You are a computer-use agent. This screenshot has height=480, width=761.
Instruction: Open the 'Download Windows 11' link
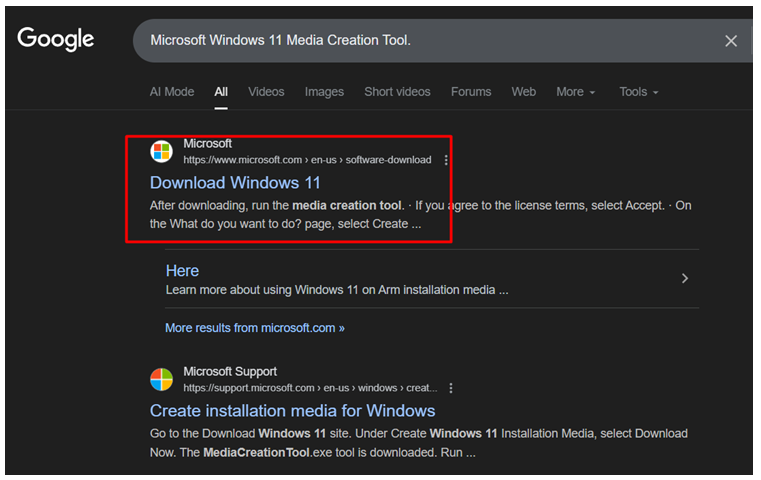point(235,183)
